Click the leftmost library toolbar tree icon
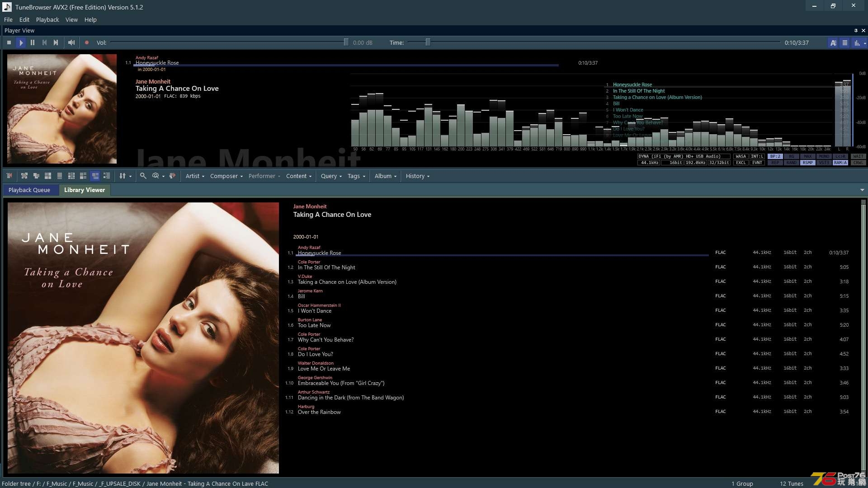The image size is (868, 488). pos(9,176)
